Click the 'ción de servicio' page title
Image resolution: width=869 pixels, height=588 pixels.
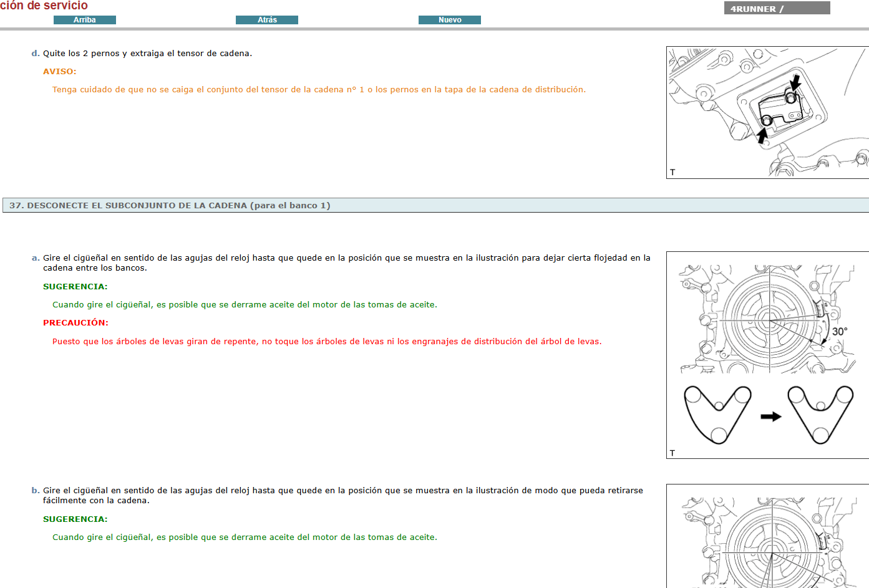44,6
